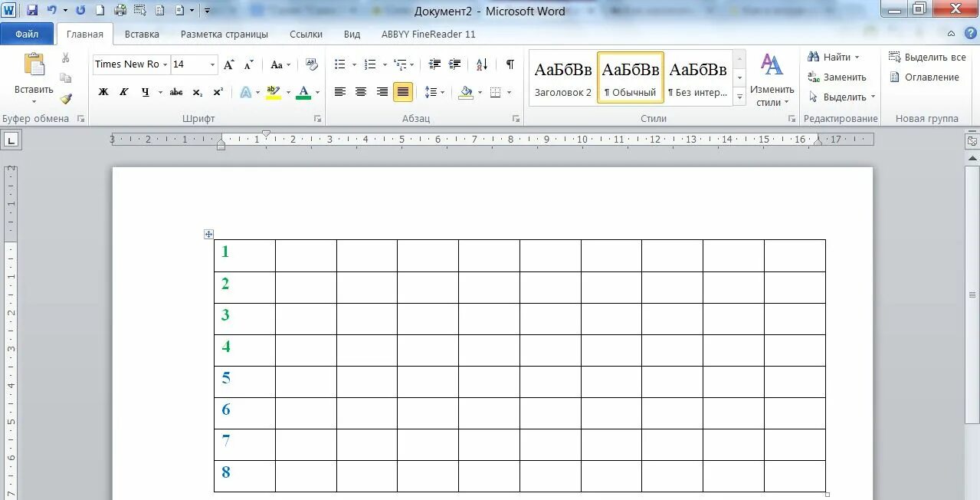Decrease paragraph indent

tap(434, 64)
